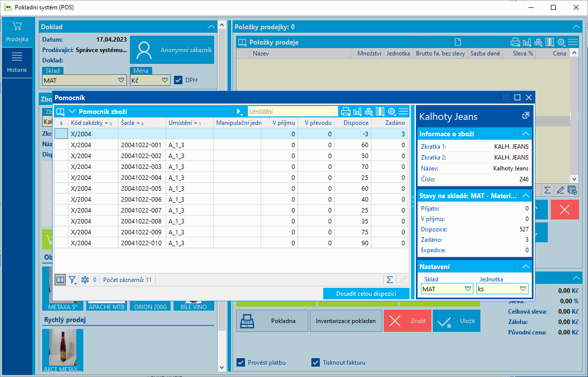Toggle the Provést platbu checkbox

240,362
